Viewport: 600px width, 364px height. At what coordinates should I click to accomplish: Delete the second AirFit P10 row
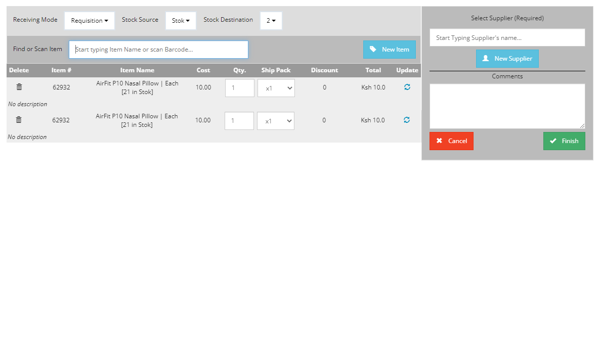pyautogui.click(x=19, y=119)
